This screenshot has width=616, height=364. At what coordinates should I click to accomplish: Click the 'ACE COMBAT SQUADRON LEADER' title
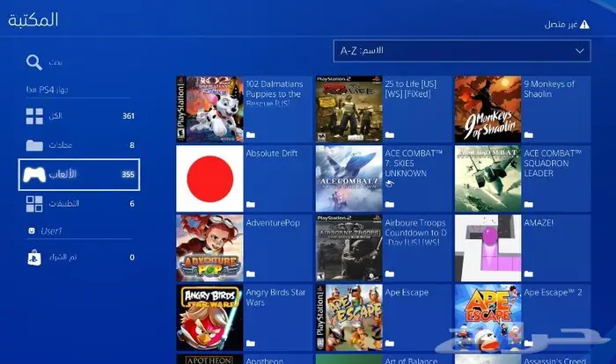[552, 164]
